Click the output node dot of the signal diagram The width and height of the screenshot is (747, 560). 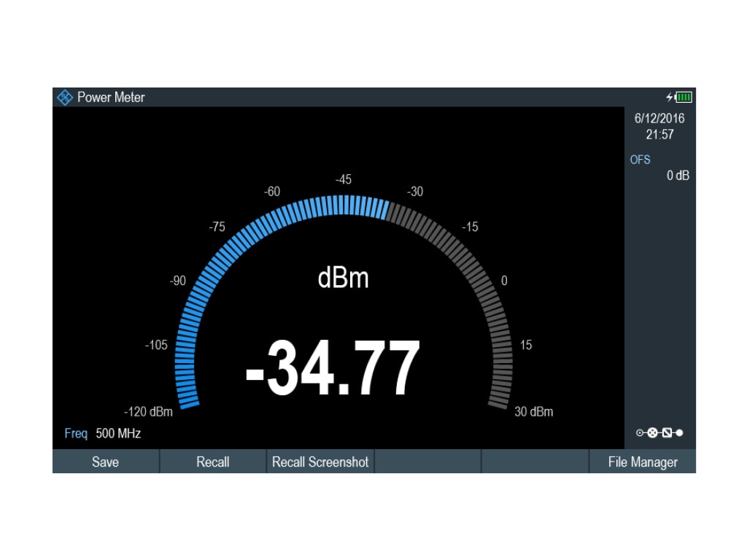(x=680, y=432)
